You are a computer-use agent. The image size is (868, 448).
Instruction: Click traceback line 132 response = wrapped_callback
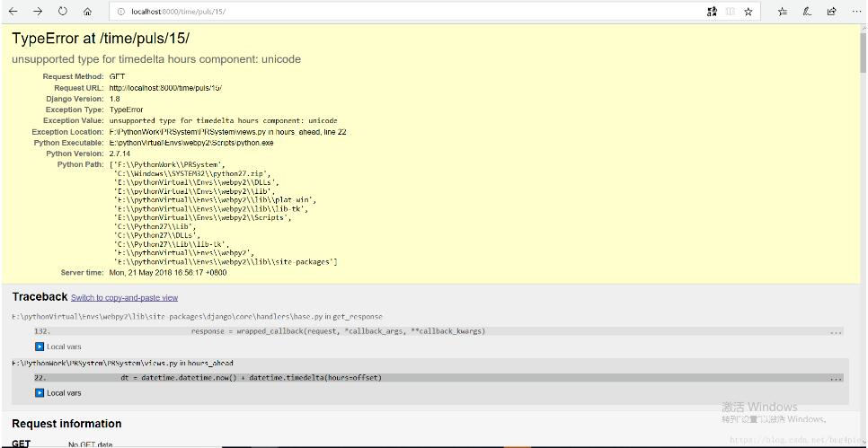click(x=438, y=331)
